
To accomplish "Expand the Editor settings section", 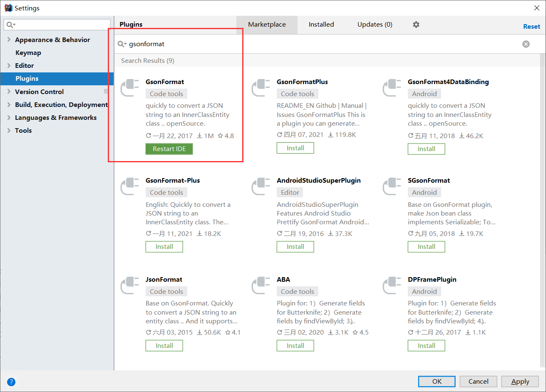I will click(x=9, y=65).
